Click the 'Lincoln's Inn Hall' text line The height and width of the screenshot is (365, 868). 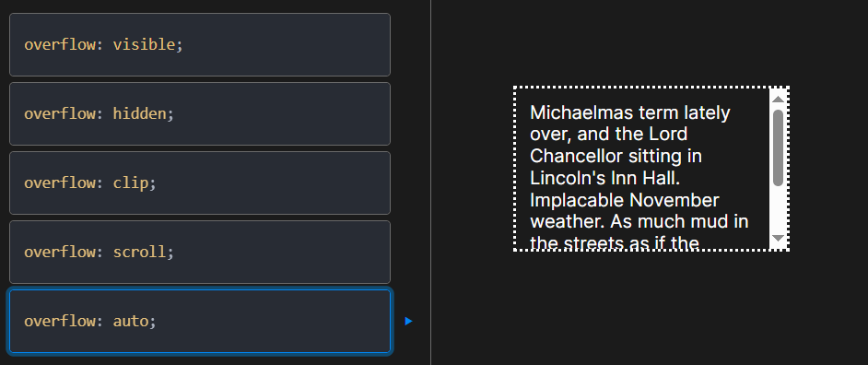point(604,178)
